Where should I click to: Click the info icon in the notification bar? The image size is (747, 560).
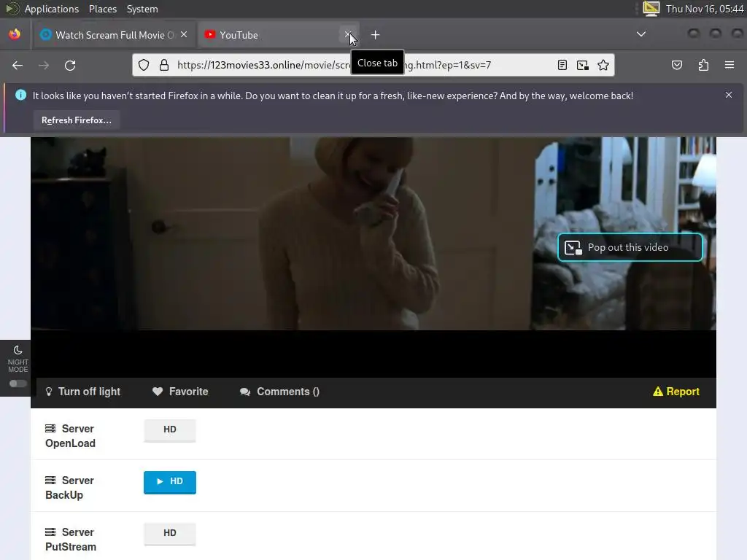point(20,95)
